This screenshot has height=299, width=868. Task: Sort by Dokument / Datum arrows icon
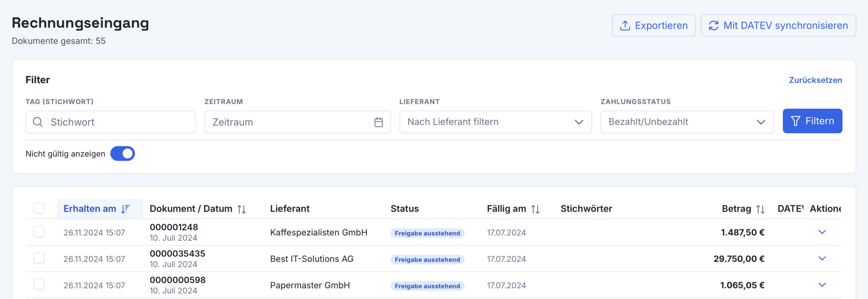pos(241,209)
